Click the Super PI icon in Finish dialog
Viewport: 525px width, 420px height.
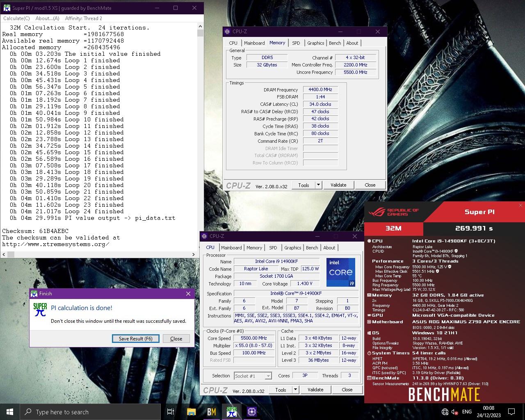(x=40, y=310)
